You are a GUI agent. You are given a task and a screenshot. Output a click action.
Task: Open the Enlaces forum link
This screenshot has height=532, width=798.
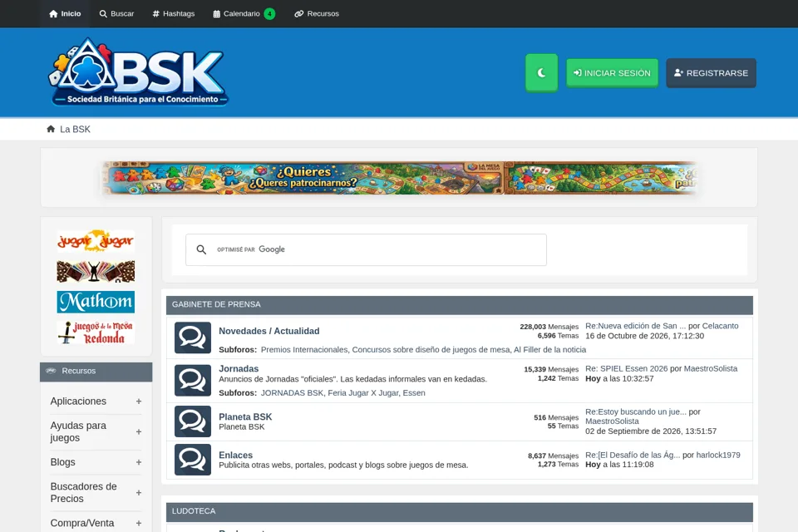click(x=235, y=456)
